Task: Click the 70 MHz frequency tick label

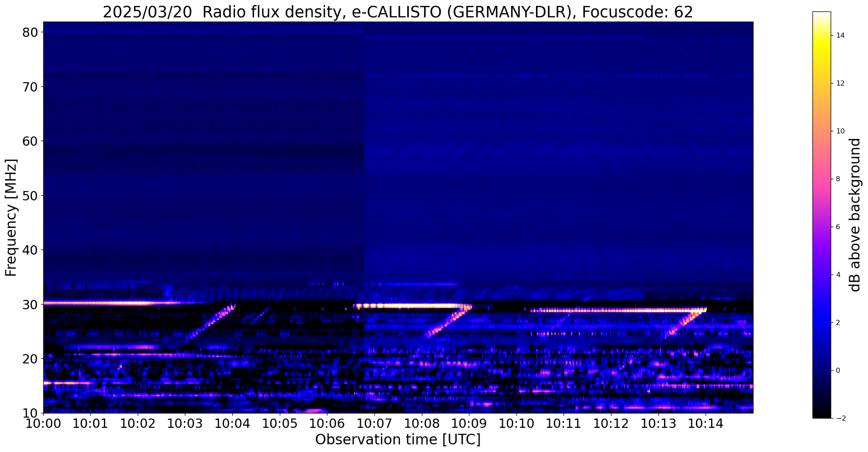Action: point(31,87)
